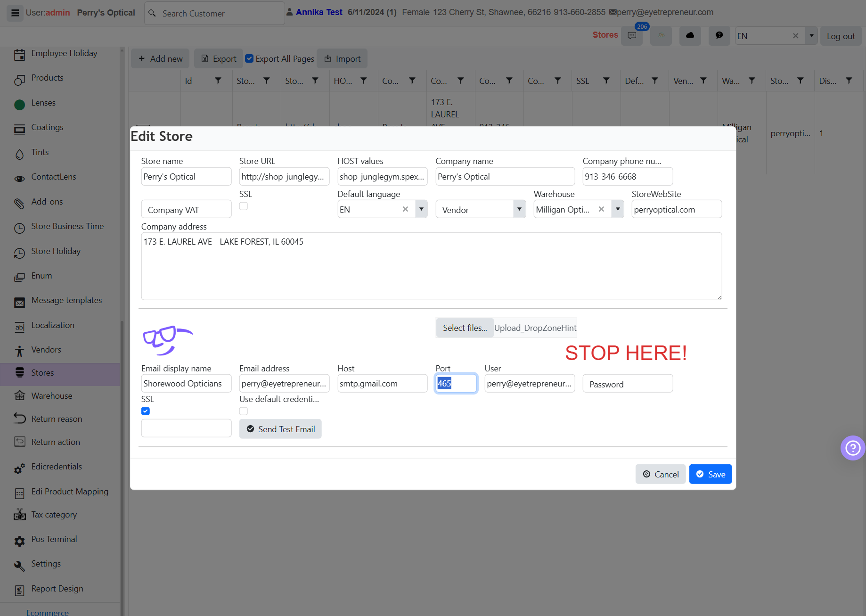Click the Import button
Image resolution: width=866 pixels, height=616 pixels.
pyautogui.click(x=342, y=58)
